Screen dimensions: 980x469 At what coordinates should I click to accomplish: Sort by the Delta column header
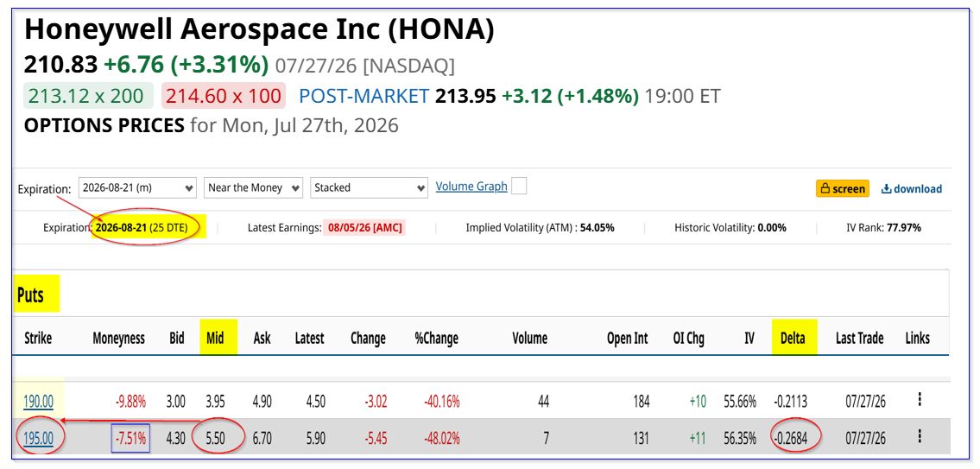click(793, 339)
